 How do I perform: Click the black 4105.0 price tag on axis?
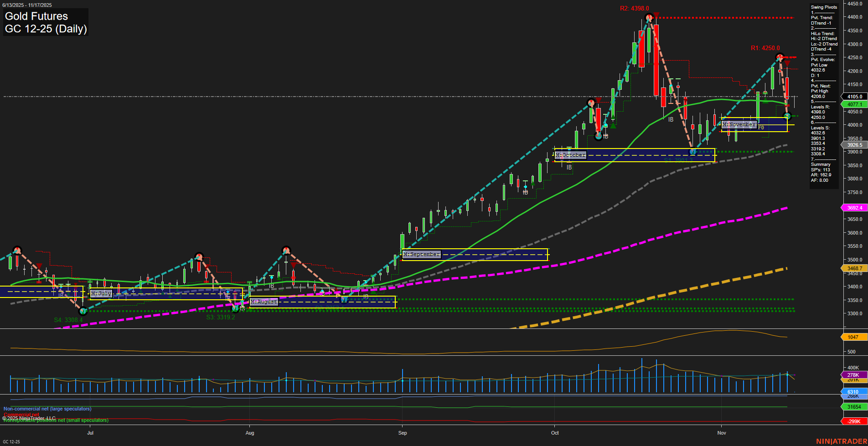click(x=852, y=97)
